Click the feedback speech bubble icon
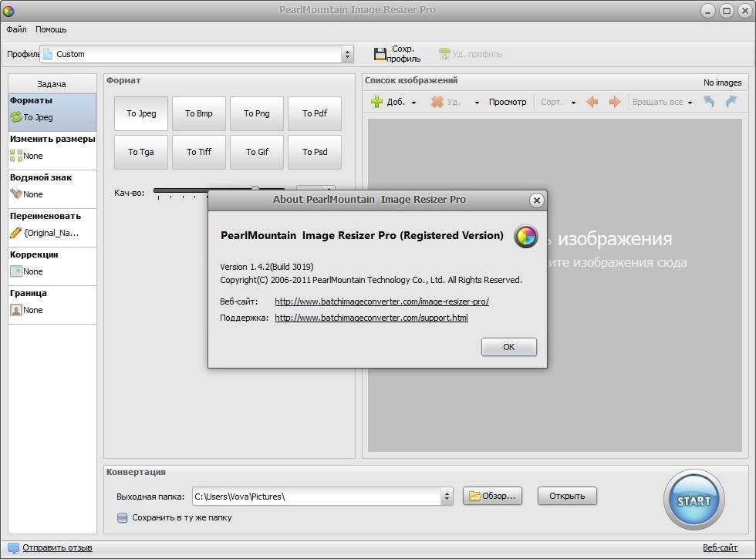The image size is (756, 559). pos(14,548)
